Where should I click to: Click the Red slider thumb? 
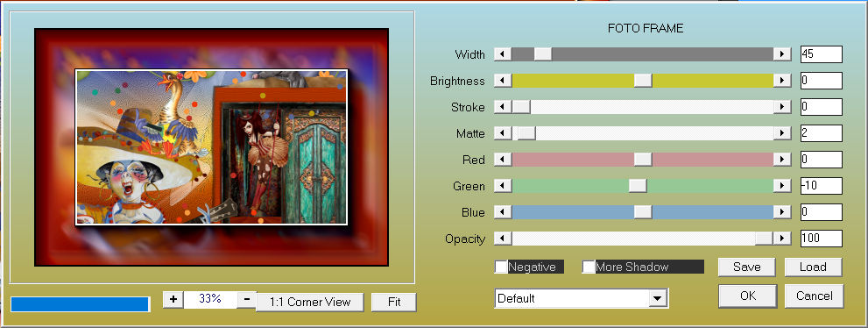coord(643,160)
